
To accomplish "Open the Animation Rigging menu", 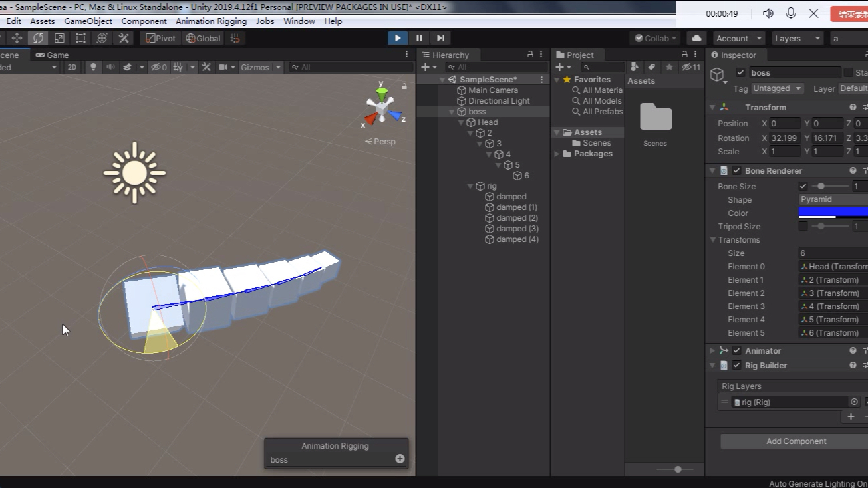I will coord(211,21).
